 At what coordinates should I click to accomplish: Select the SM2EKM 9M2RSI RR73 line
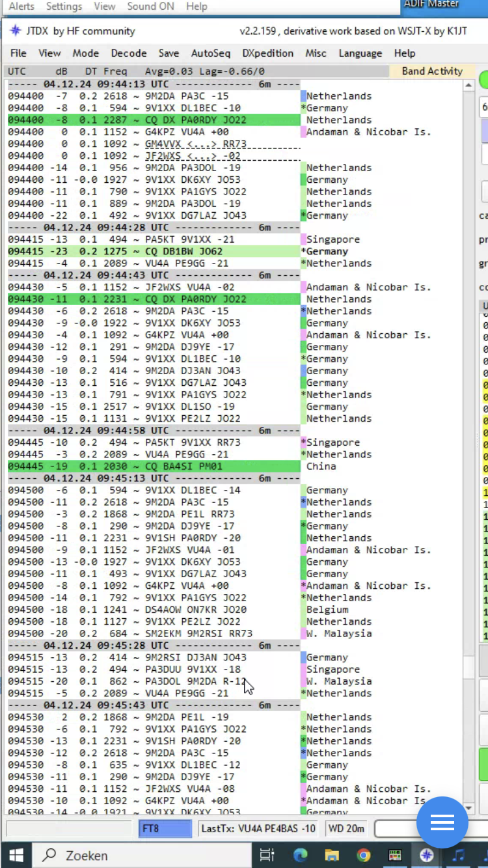point(154,634)
